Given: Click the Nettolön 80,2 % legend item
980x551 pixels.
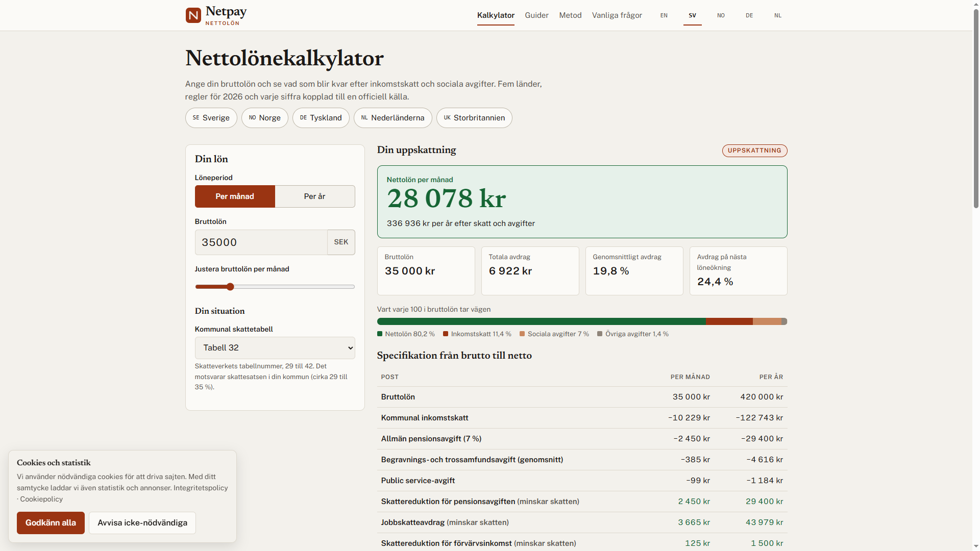Looking at the screenshot, I should coord(406,334).
